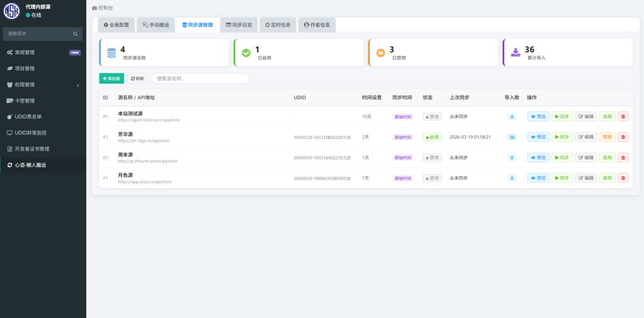Viewport: 644px width, 318px height.
Task: Click the NSB logo avatar
Action: [x=12, y=11]
